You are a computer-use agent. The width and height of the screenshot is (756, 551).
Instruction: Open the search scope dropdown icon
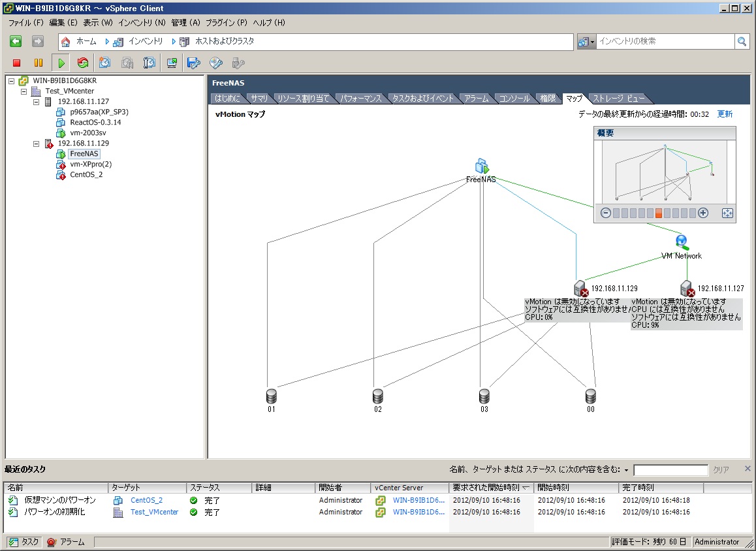click(x=586, y=42)
